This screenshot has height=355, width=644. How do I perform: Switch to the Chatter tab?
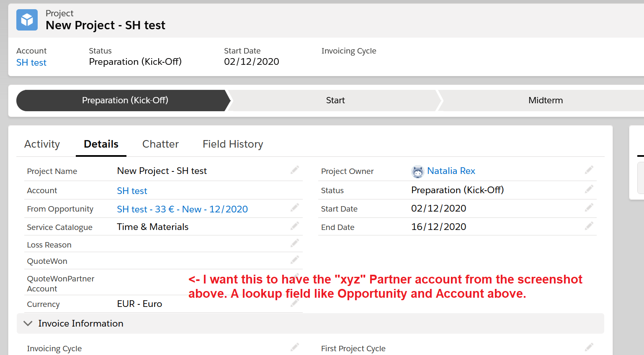[x=160, y=144]
